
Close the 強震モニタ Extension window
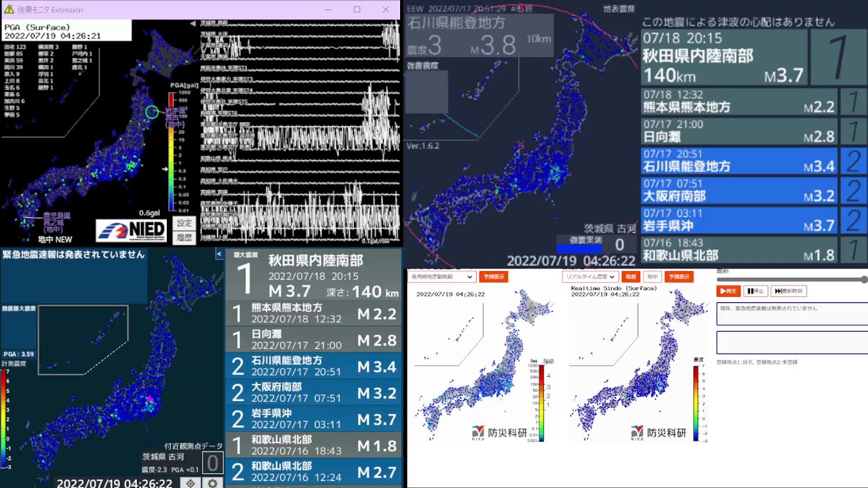[387, 9]
